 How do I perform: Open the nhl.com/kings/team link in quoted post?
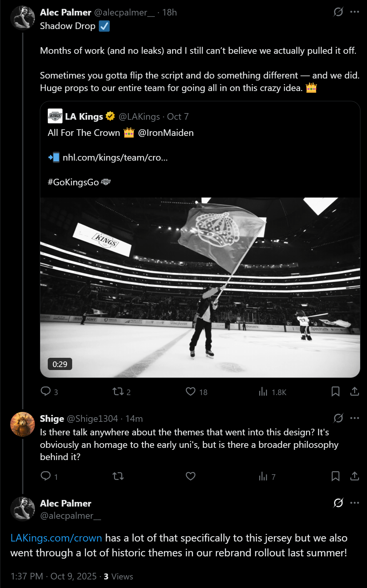click(115, 158)
